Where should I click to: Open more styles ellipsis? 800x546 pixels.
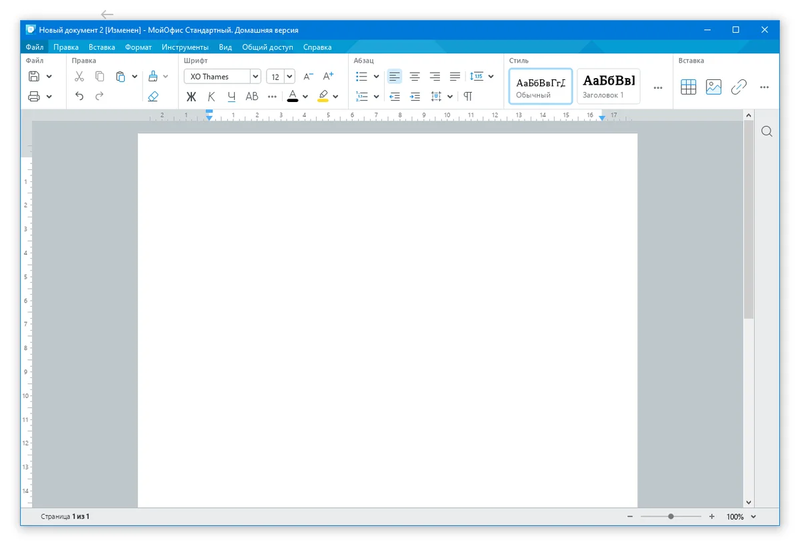point(658,88)
